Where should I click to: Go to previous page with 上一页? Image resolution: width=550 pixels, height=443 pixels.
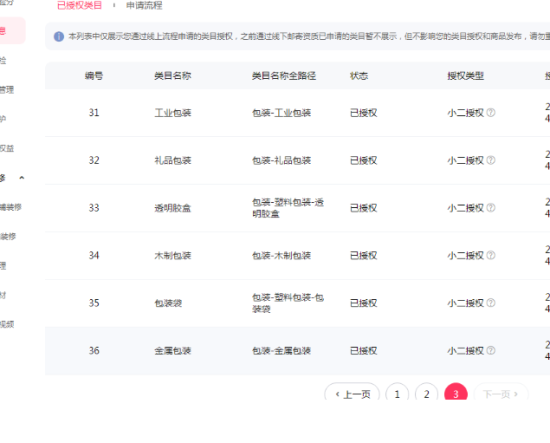(x=352, y=394)
